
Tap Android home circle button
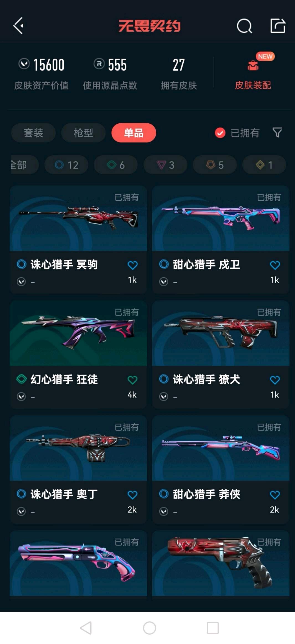(149, 628)
